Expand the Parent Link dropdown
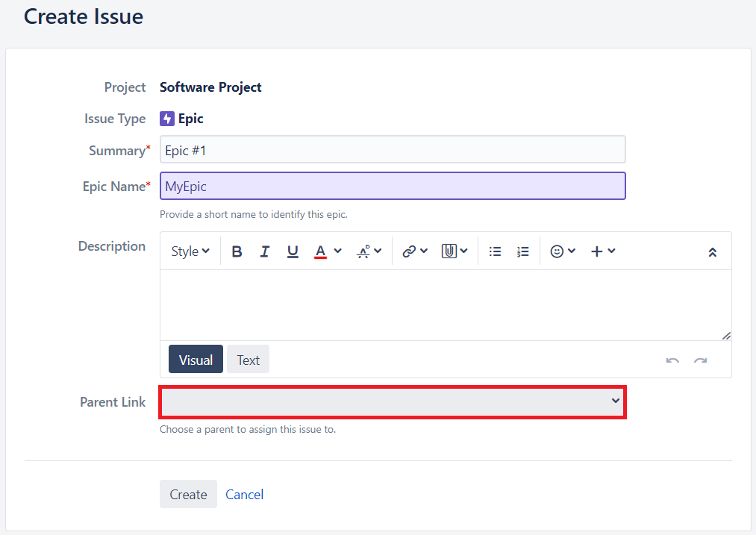The width and height of the screenshot is (756, 535). pos(393,402)
